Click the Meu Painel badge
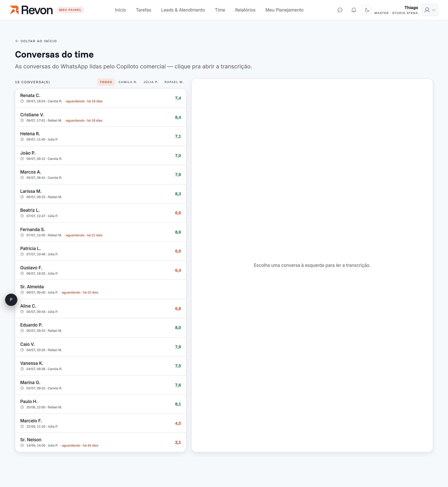 pos(70,10)
